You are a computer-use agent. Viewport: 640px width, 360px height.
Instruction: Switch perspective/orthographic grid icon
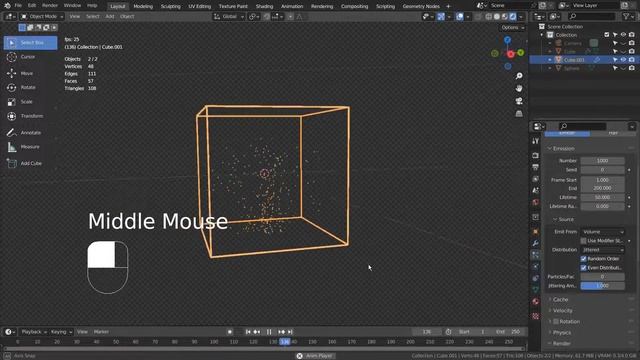(519, 114)
